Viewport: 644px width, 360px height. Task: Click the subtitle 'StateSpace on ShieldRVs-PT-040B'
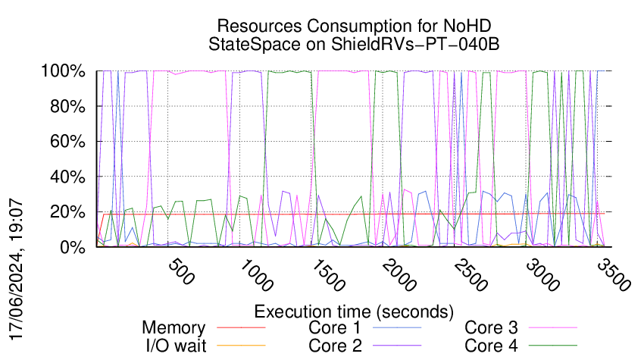click(354, 44)
